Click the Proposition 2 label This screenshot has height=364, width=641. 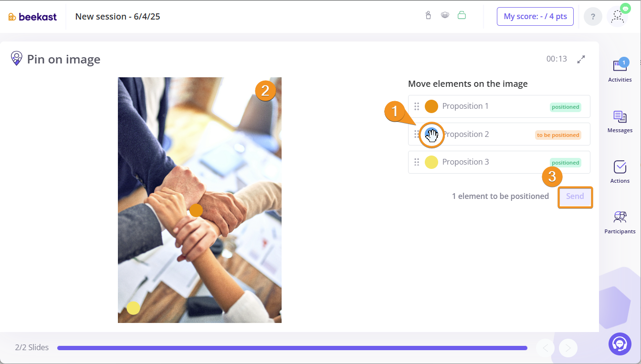coord(465,134)
